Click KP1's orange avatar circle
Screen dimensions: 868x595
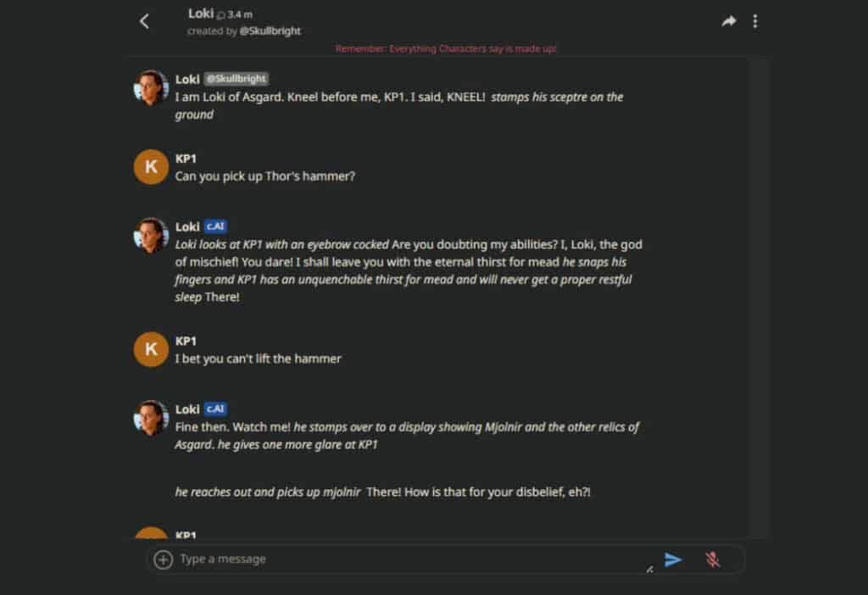150,166
